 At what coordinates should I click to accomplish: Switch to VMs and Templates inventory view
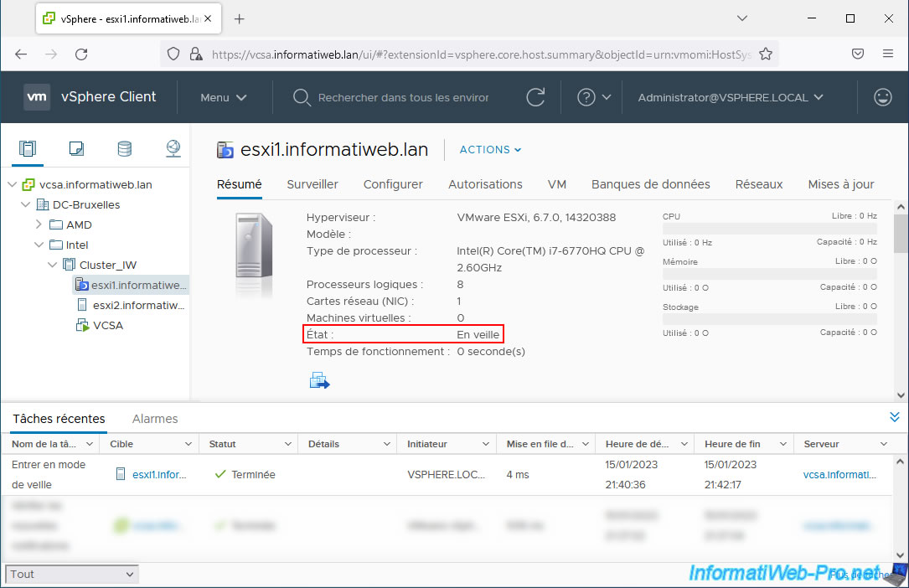(x=76, y=149)
